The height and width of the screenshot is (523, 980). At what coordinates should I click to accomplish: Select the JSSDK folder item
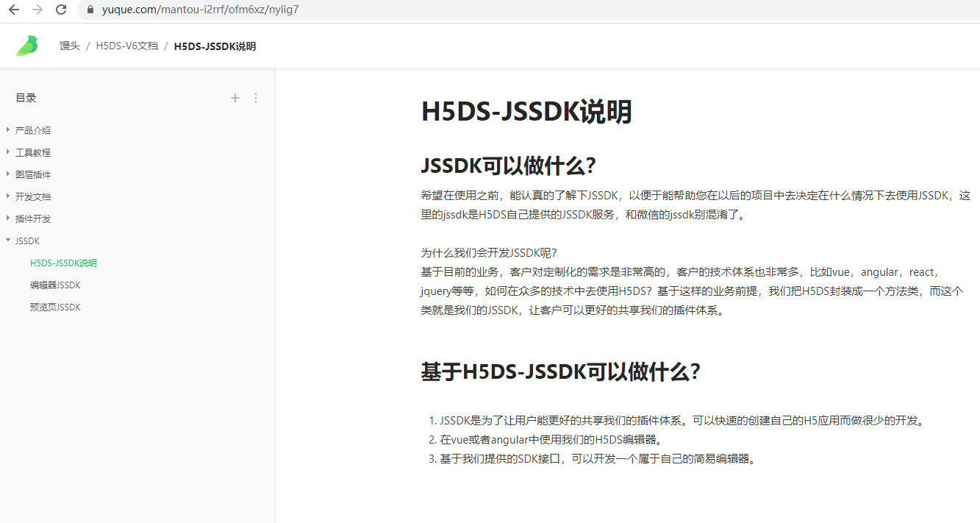click(27, 241)
